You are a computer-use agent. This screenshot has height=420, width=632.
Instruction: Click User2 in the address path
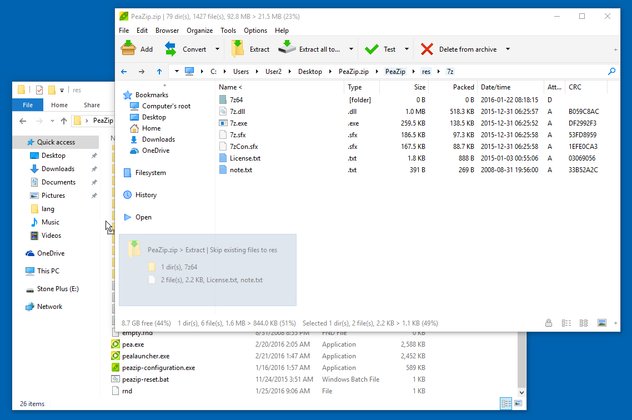click(273, 72)
